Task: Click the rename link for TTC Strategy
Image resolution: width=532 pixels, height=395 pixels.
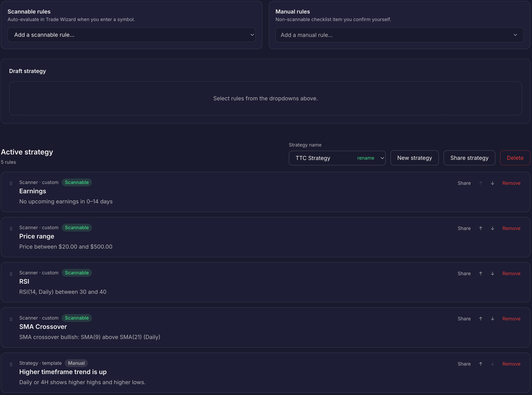Action: 366,158
